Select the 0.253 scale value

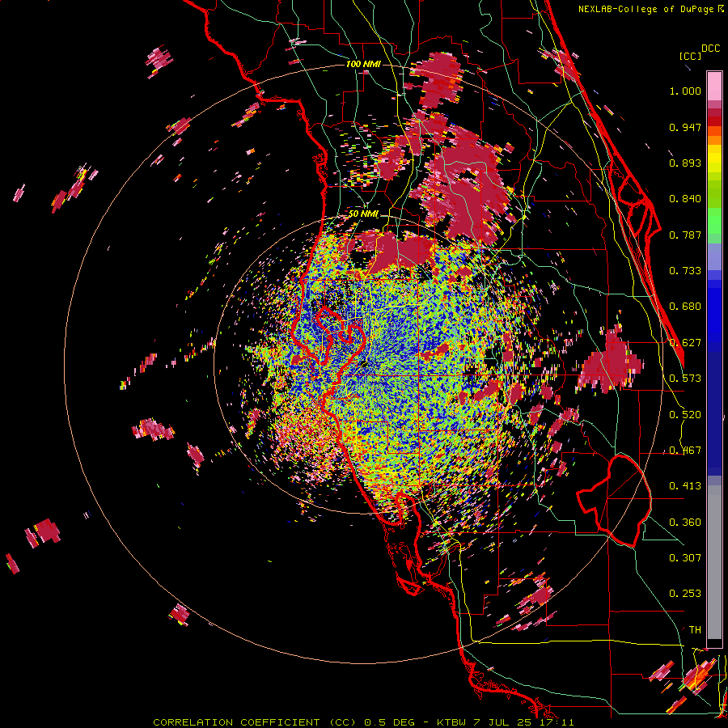click(685, 594)
